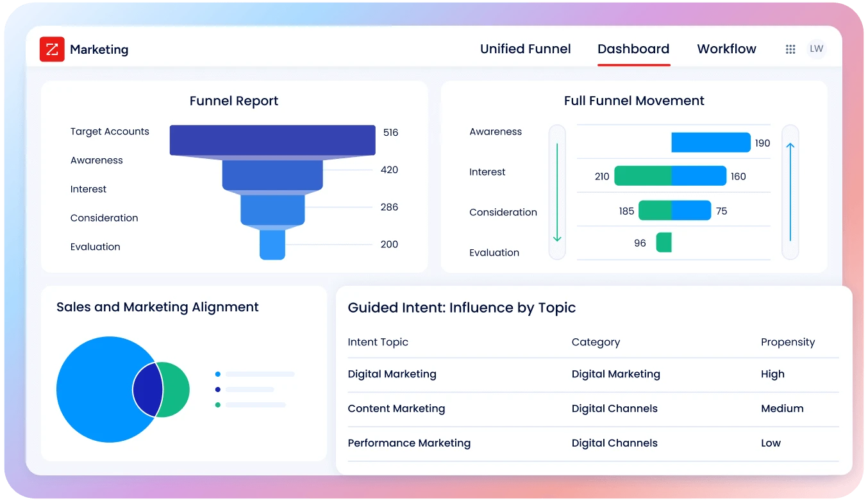
Task: Click the Intent Topic column header
Action: (x=378, y=342)
